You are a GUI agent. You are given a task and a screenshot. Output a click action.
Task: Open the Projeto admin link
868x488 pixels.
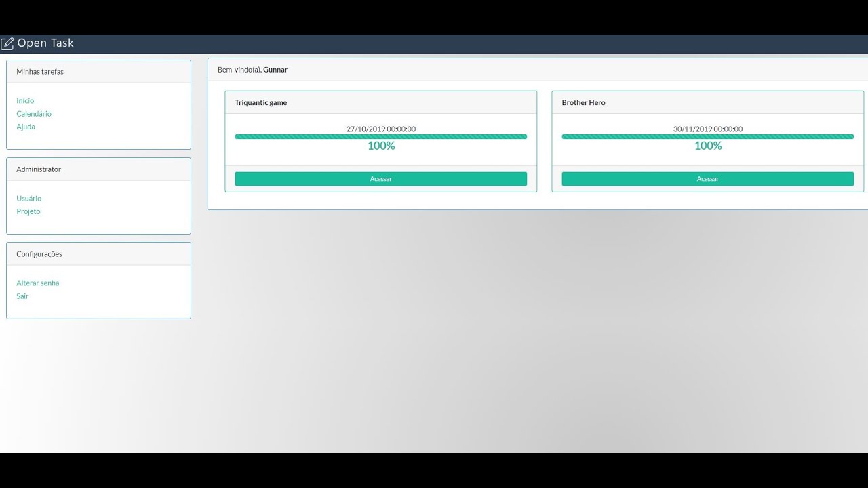click(28, 211)
